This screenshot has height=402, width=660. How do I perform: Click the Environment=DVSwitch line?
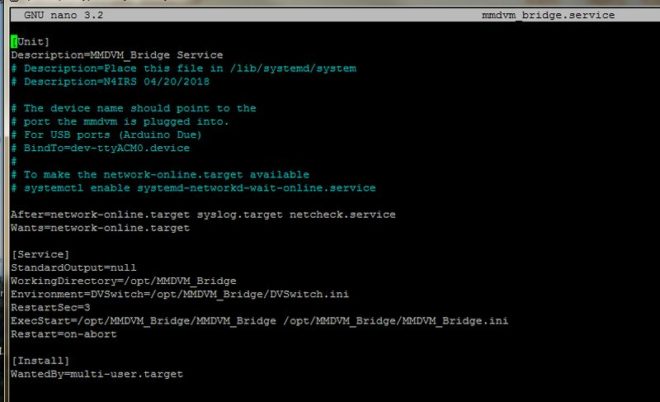coord(180,294)
